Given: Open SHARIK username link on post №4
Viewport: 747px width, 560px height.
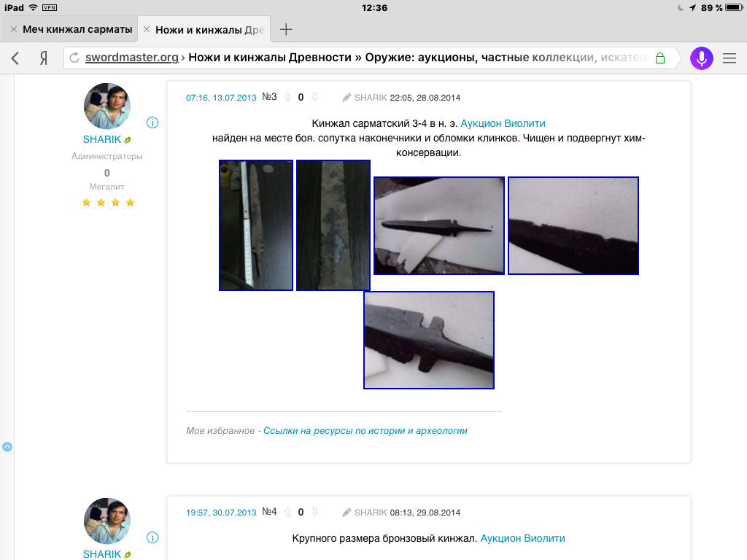Looking at the screenshot, I should 102,554.
